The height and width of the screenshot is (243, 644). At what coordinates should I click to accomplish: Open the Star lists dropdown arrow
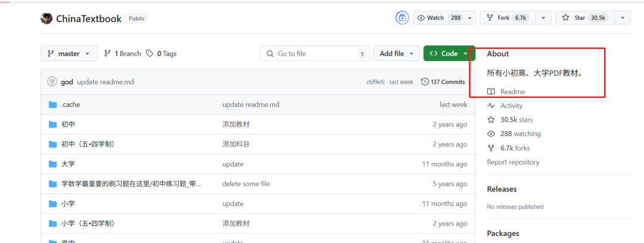pyautogui.click(x=623, y=18)
